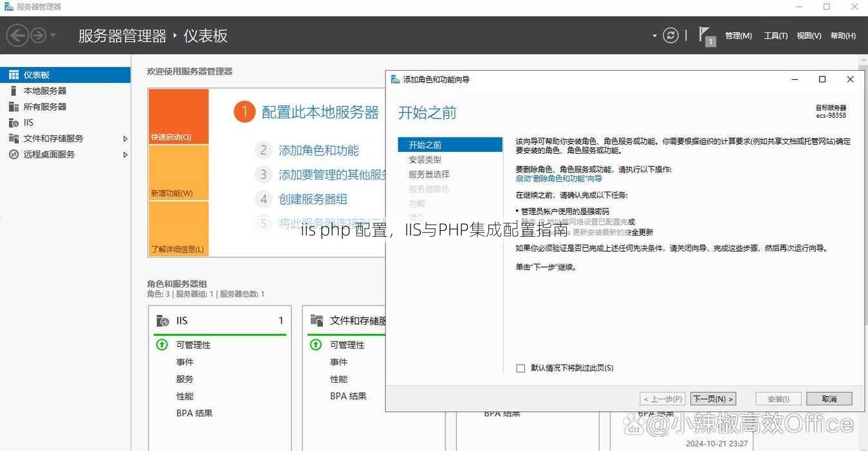
Task: Click the 新增功能(W) tile
Action: pos(179,172)
